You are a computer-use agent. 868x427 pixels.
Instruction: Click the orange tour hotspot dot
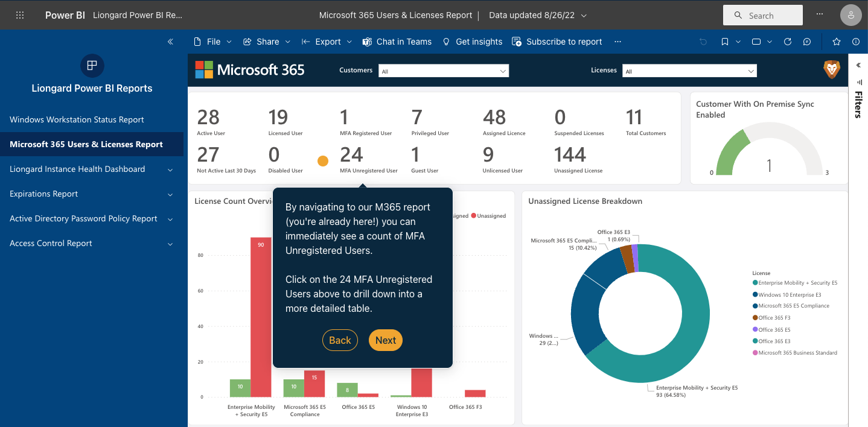click(323, 161)
